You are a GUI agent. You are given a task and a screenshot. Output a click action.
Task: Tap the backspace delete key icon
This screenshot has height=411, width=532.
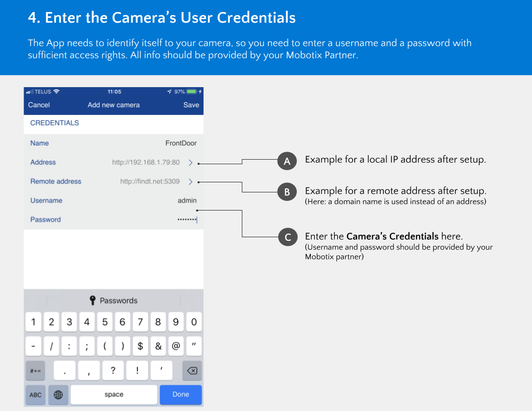pos(192,371)
